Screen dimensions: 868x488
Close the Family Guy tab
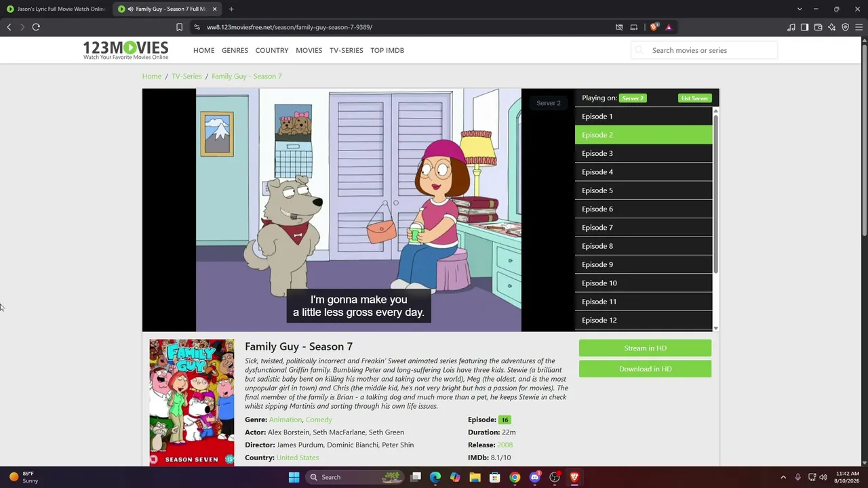214,9
